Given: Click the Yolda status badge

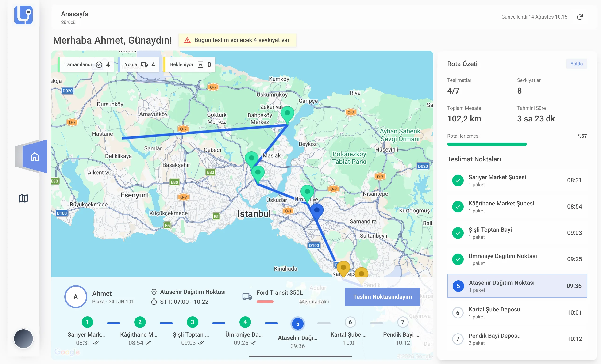Looking at the screenshot, I should tap(576, 64).
